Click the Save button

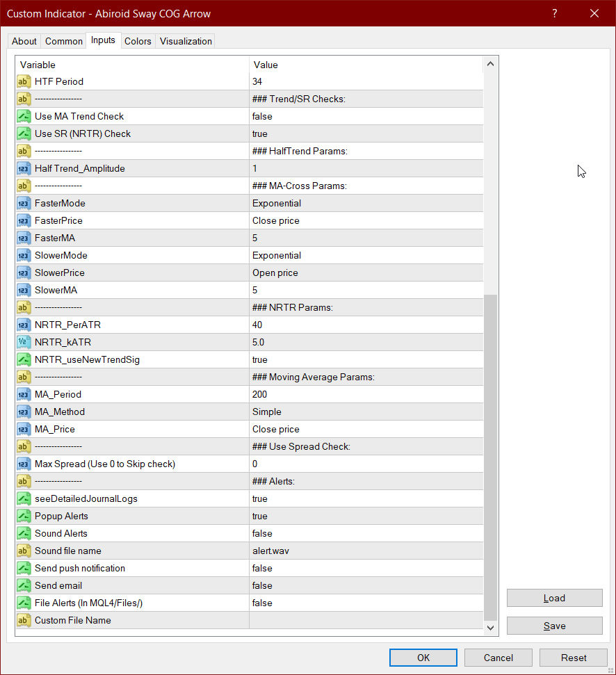point(554,626)
